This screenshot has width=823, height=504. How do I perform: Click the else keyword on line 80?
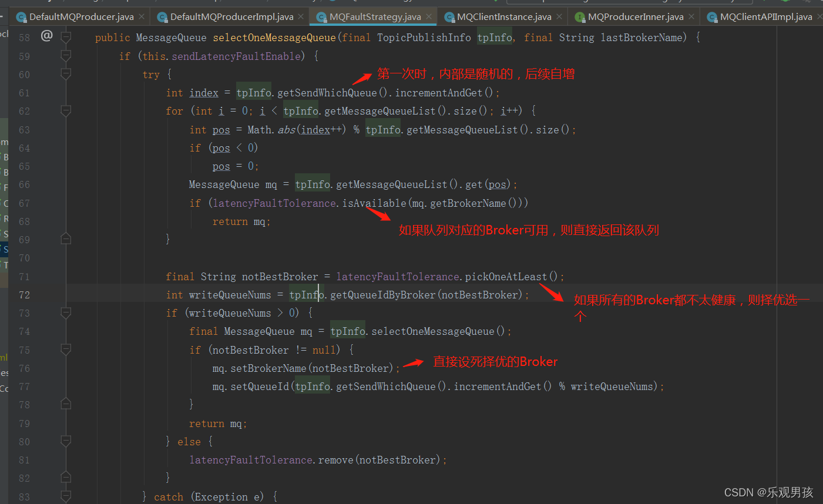click(189, 442)
